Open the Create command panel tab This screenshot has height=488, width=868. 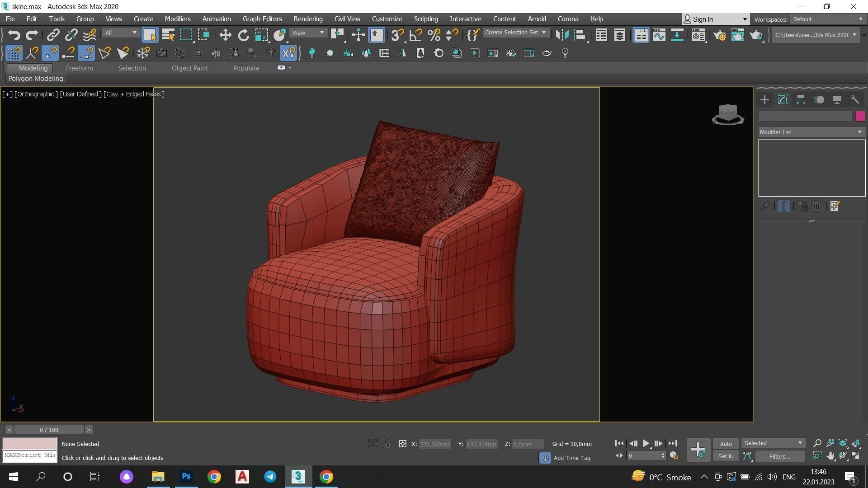(764, 100)
